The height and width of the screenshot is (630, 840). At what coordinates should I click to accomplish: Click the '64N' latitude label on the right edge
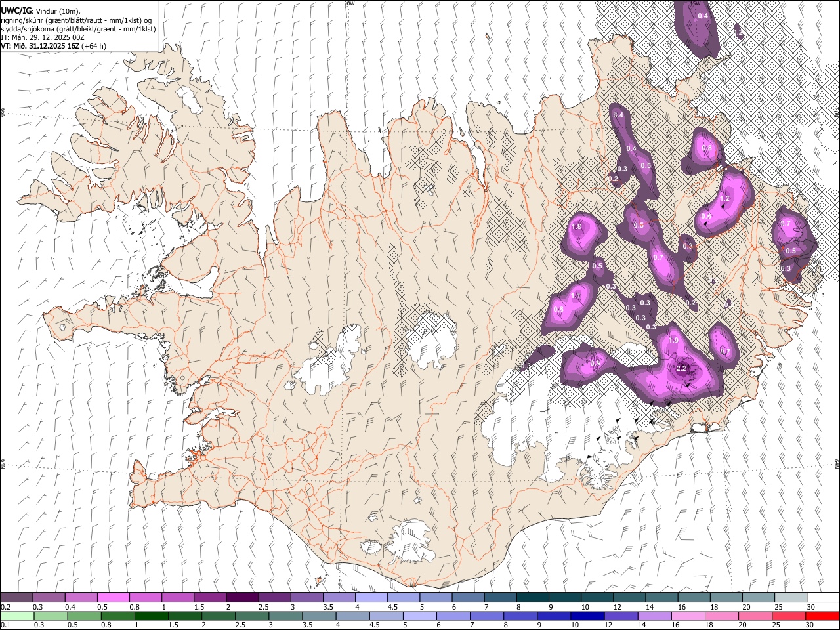[837, 463]
